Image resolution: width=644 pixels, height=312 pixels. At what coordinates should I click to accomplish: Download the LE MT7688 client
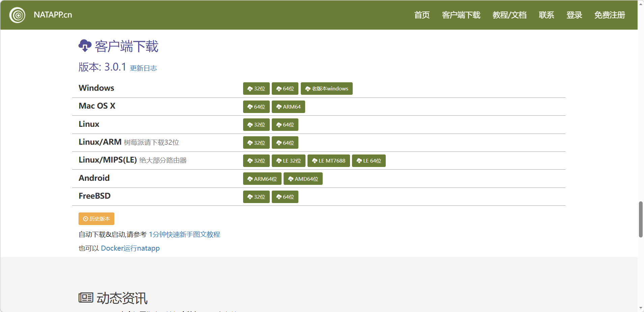pyautogui.click(x=329, y=161)
